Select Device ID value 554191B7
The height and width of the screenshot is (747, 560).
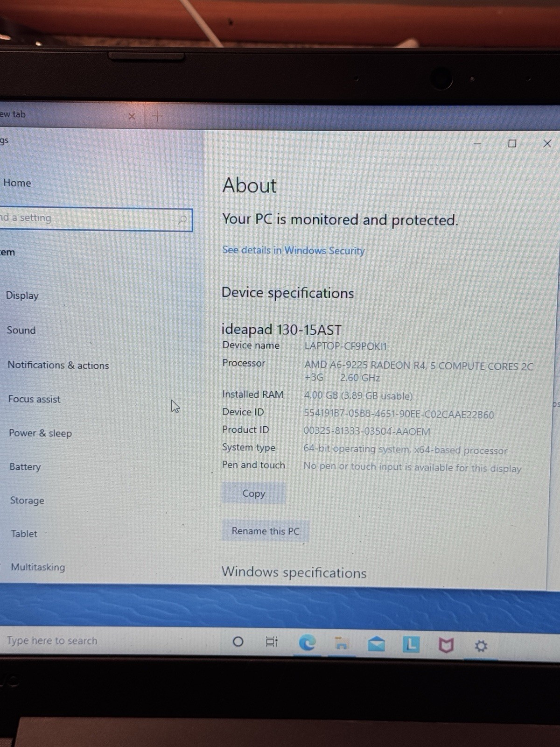click(399, 415)
